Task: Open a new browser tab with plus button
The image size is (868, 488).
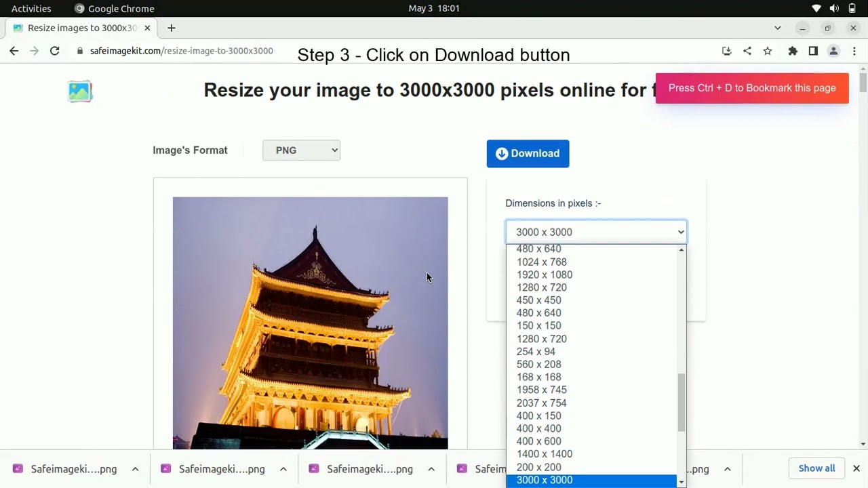Action: 171,28
